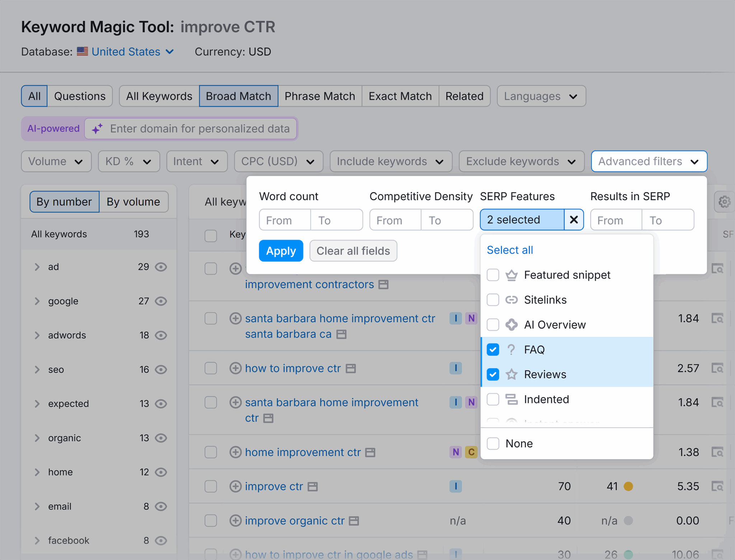Click the add icon next to 'how to improve ctr'
The image size is (735, 560).
point(235,368)
